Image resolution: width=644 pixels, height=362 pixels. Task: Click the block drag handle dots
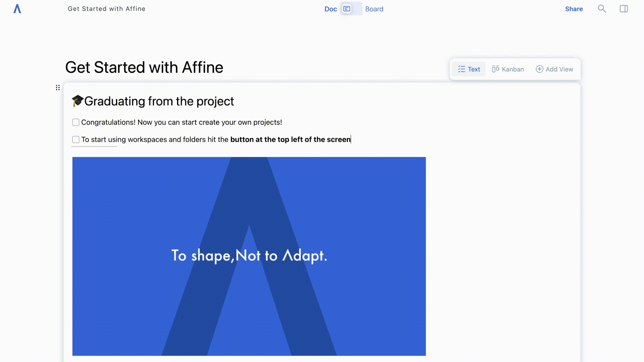pos(58,87)
